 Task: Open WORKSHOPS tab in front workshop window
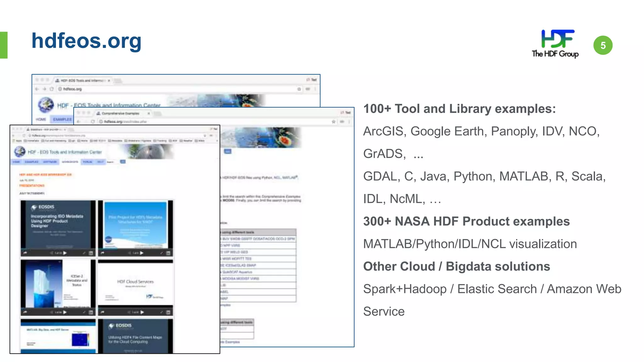tap(70, 162)
